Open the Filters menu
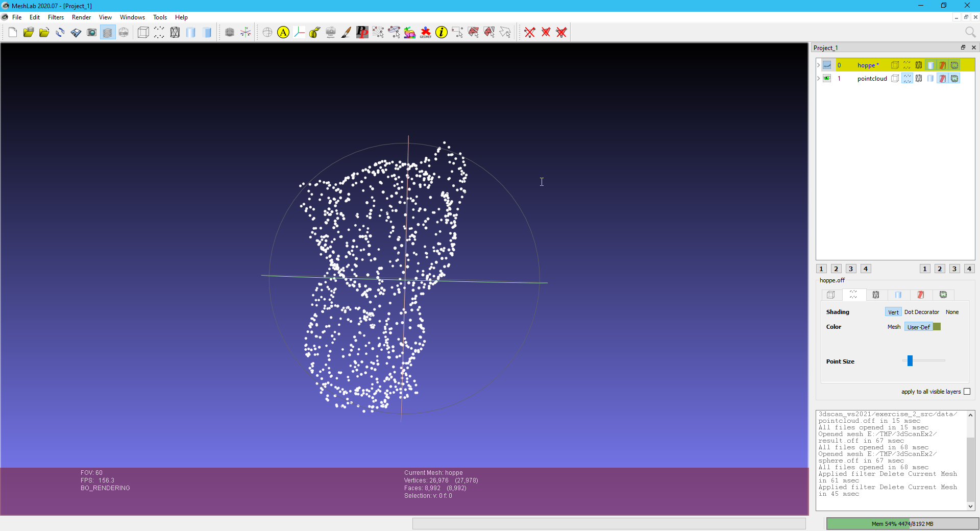The width and height of the screenshot is (980, 531). (x=56, y=17)
